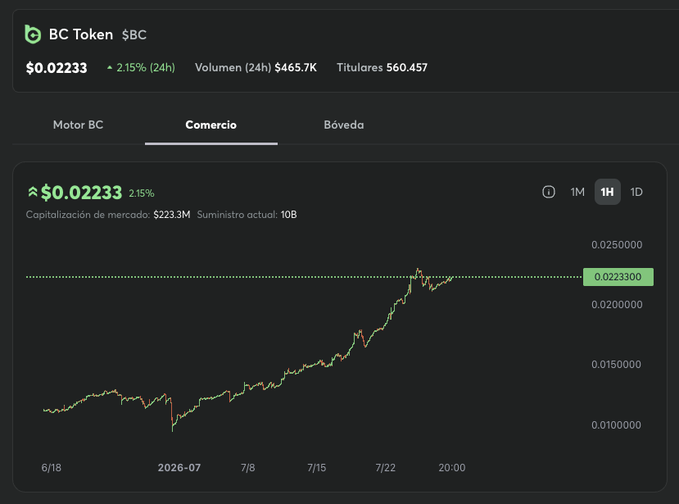The image size is (679, 504).
Task: Click the 0.0100000 price axis label
Action: pyautogui.click(x=616, y=425)
